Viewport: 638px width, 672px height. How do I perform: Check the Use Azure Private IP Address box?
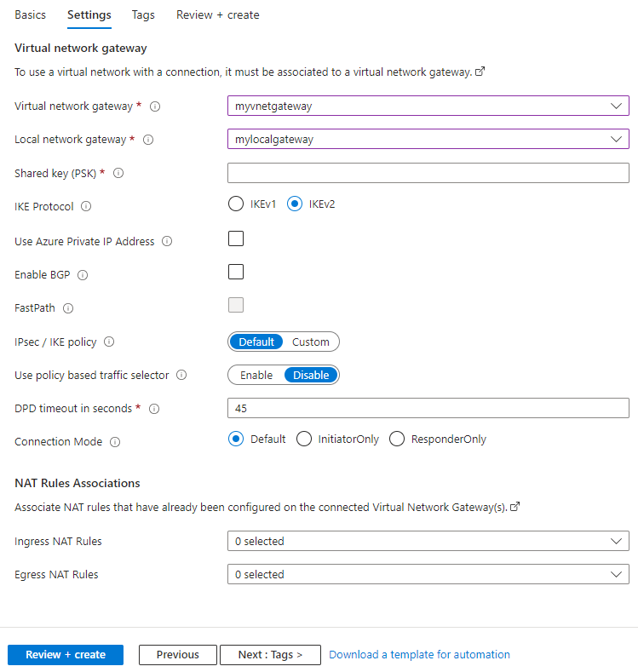pos(236,238)
